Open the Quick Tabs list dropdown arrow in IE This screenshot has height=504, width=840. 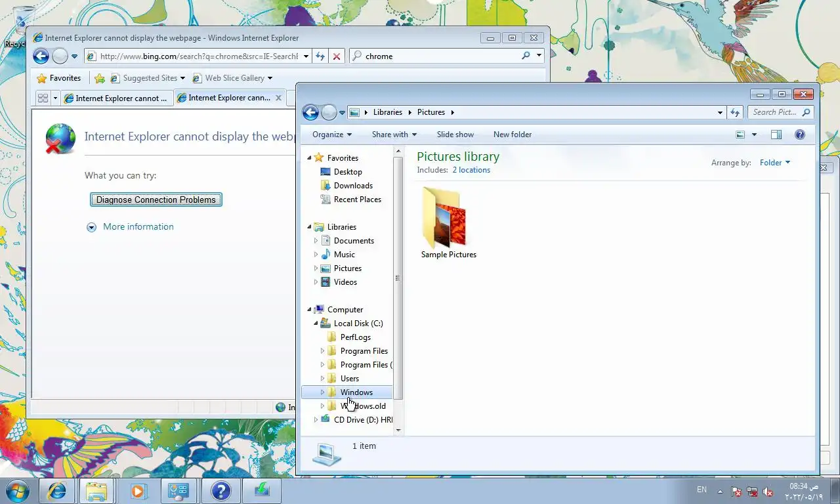55,98
